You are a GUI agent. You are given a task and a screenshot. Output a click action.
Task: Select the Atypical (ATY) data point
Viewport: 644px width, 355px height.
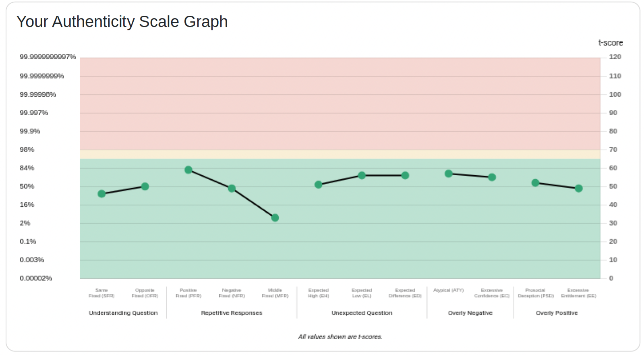(x=449, y=174)
